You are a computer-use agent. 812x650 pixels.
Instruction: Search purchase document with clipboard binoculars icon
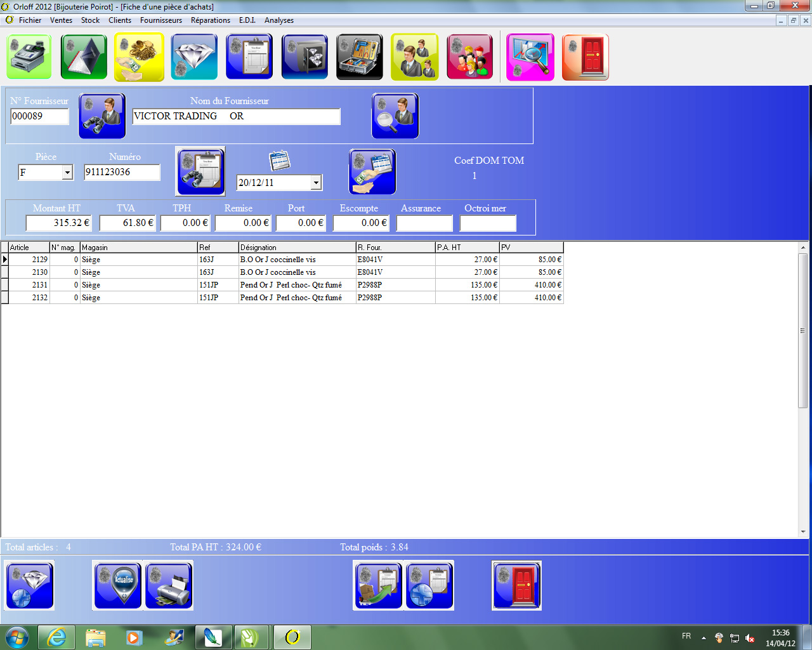tap(200, 171)
